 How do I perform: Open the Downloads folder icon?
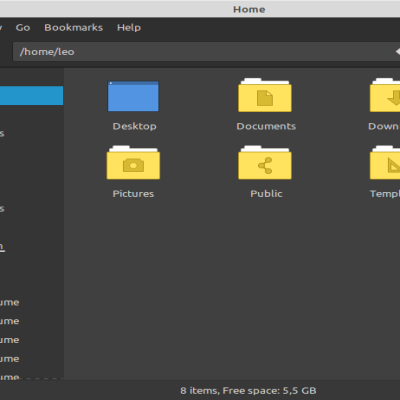click(385, 95)
